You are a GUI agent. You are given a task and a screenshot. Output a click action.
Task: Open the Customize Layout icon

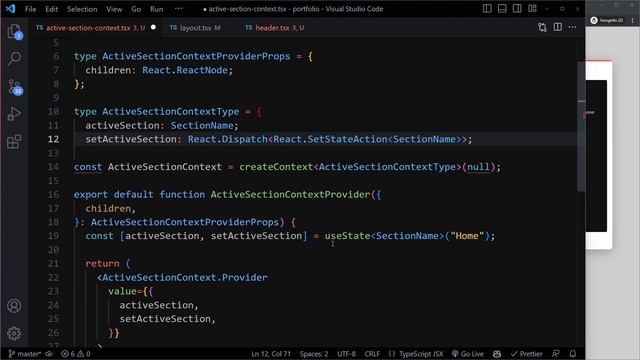[532, 9]
